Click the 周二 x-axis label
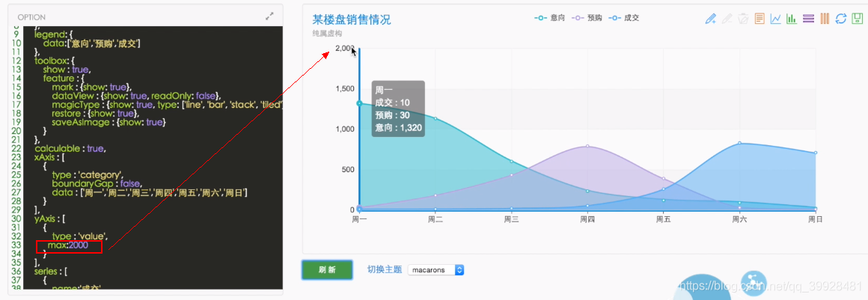 435,220
